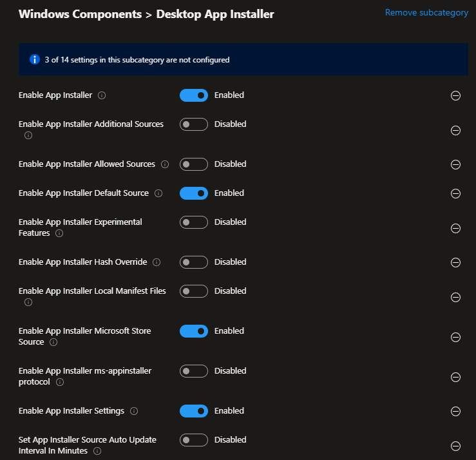Click info icon beside Enable App Installer Settings
The height and width of the screenshot is (460, 476).
[133, 411]
